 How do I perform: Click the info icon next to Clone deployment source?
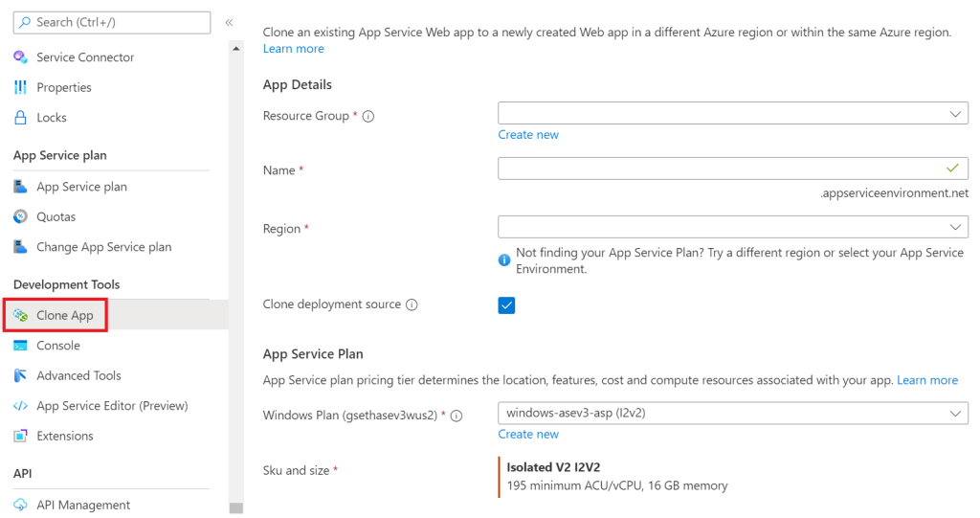412,305
